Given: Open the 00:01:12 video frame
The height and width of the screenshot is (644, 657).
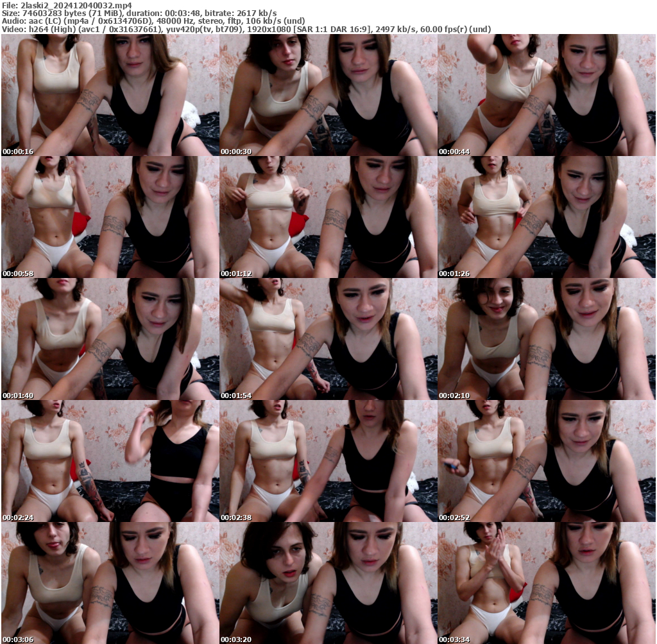Looking at the screenshot, I should 328,216.
